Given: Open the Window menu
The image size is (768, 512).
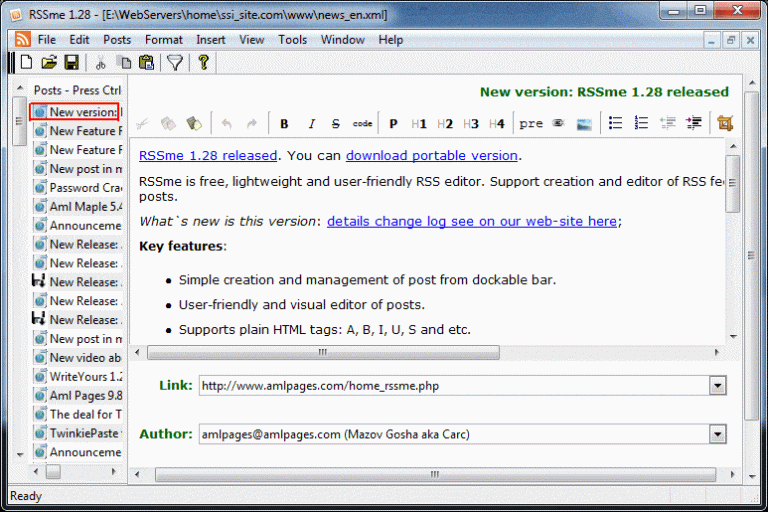Looking at the screenshot, I should [342, 40].
